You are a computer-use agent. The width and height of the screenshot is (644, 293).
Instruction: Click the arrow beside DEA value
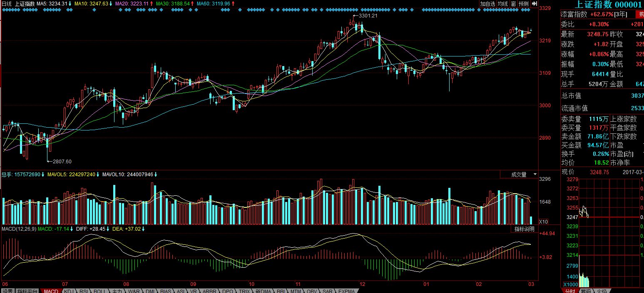tap(144, 229)
